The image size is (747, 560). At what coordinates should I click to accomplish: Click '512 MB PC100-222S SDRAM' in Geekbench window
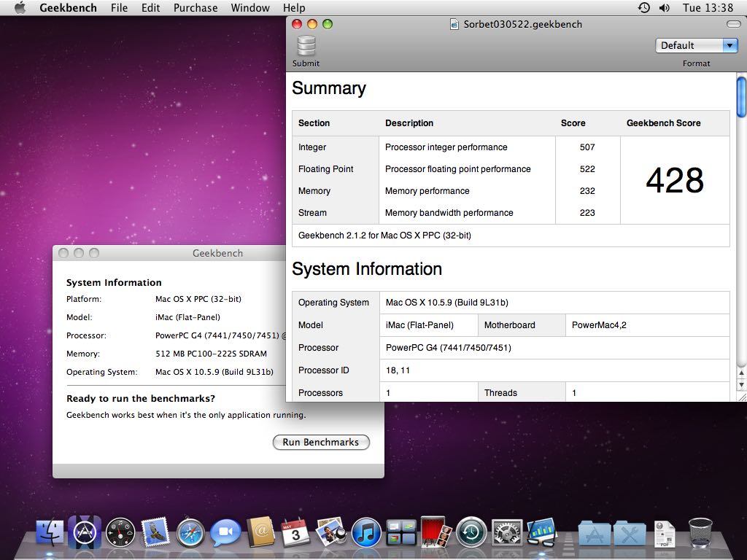coord(211,354)
